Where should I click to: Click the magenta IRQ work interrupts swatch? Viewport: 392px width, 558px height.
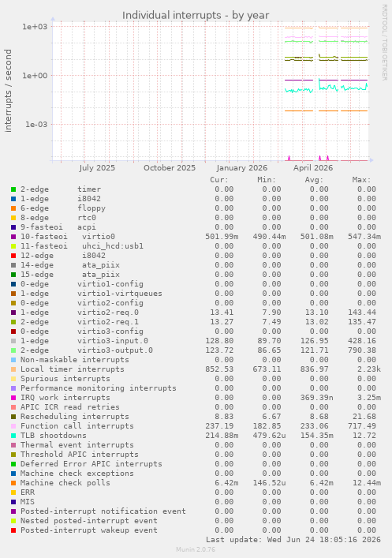13,398
